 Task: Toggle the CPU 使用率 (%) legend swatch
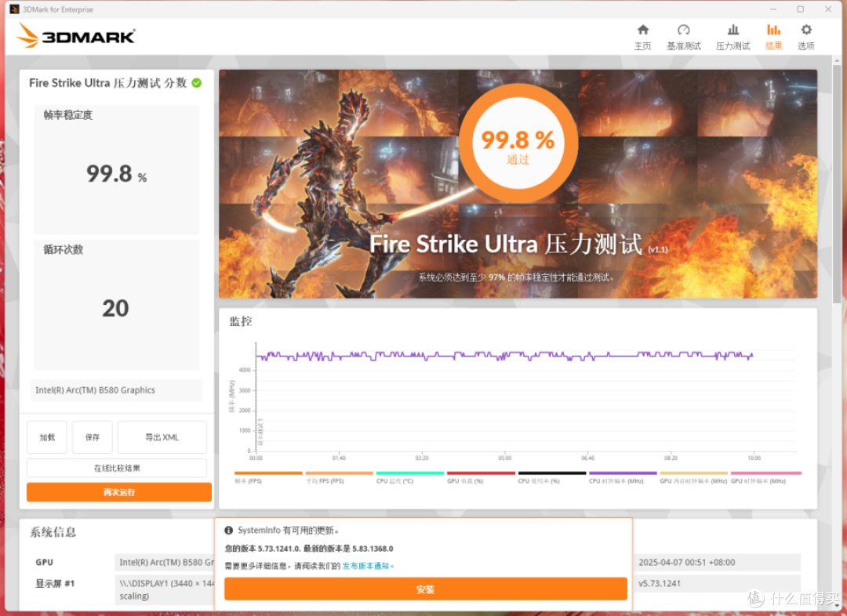552,473
